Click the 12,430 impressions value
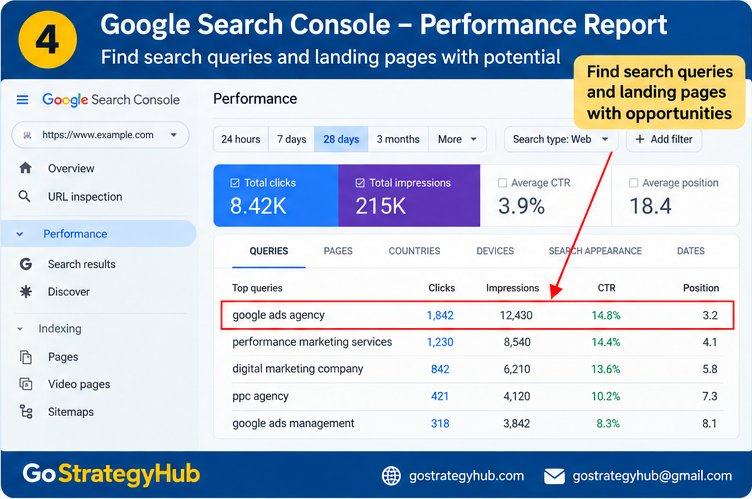This screenshot has width=752, height=499. 516,315
